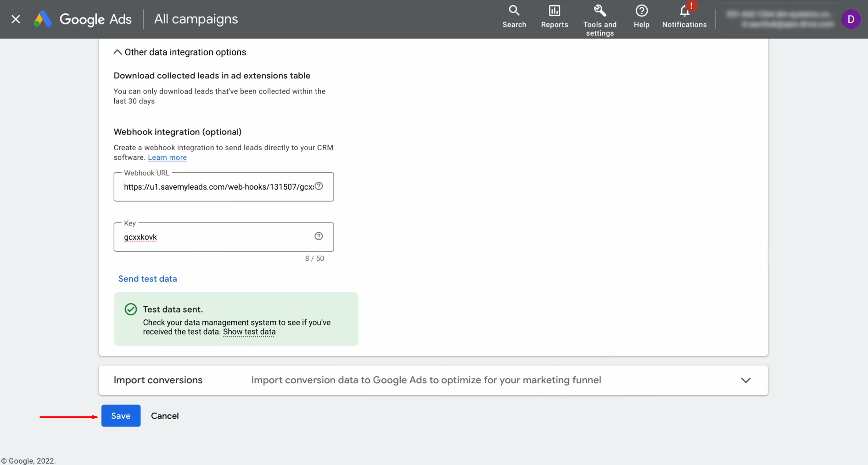Click the Download collected leads heading
This screenshot has height=465, width=868.
(212, 76)
